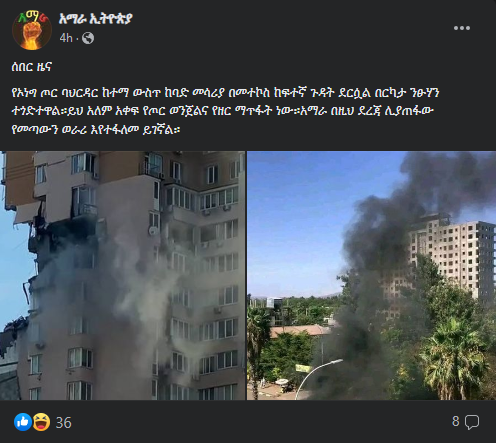Screen dimensions: 496x443
Task: Open the 36 reactions count list
Action: 63,423
